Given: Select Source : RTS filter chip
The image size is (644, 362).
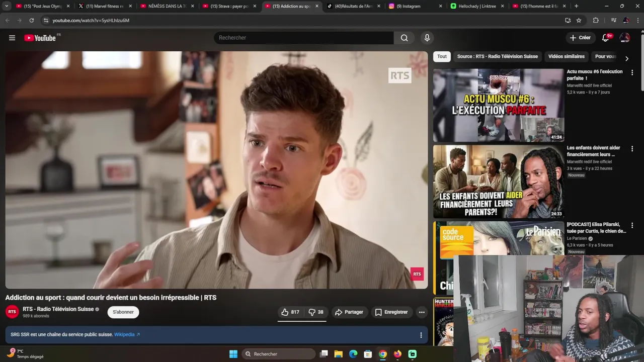Looking at the screenshot, I should (497, 56).
